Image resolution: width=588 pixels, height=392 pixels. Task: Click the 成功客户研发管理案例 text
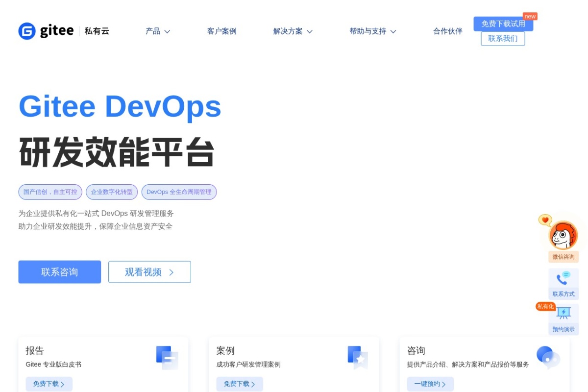(248, 365)
